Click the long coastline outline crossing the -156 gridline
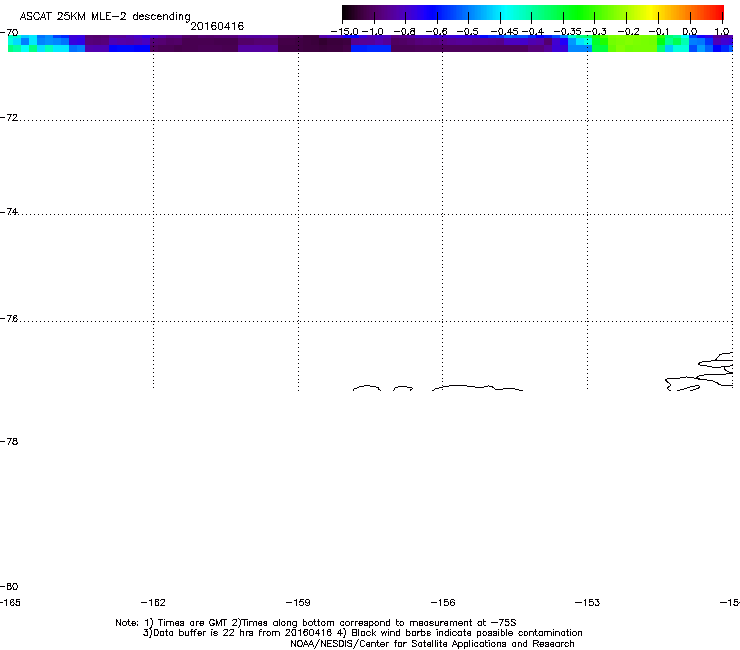 click(477, 388)
